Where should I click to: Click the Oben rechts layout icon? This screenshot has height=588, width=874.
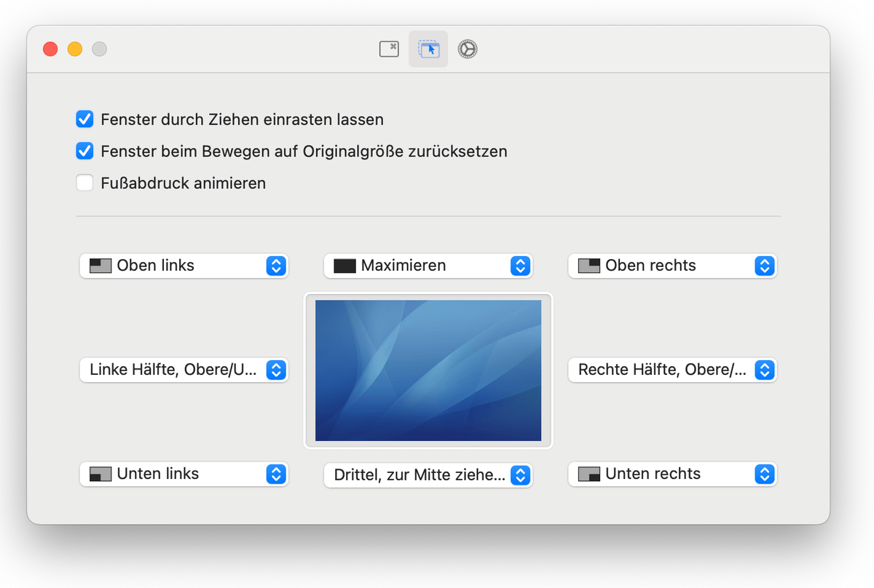click(588, 266)
